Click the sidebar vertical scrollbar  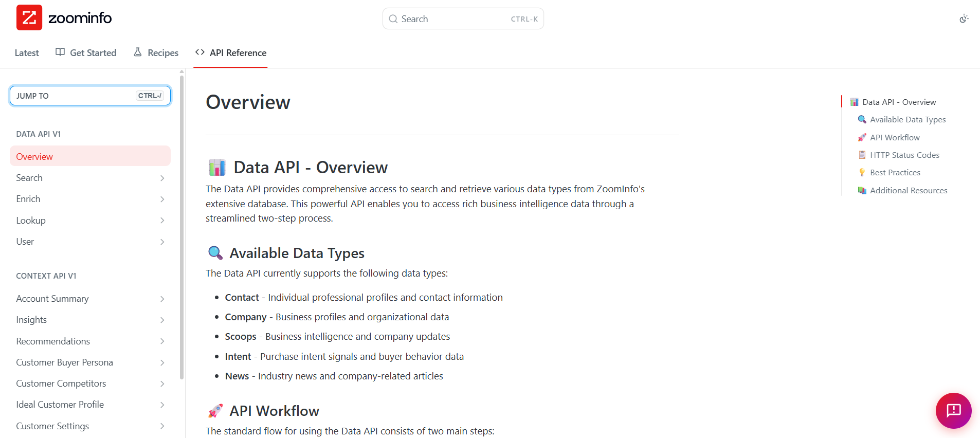pyautogui.click(x=182, y=227)
